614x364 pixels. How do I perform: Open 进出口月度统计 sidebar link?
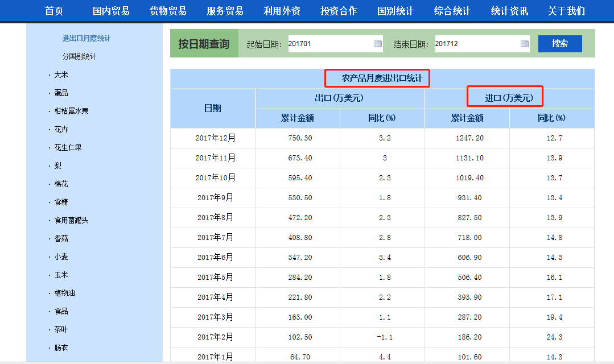pyautogui.click(x=86, y=38)
